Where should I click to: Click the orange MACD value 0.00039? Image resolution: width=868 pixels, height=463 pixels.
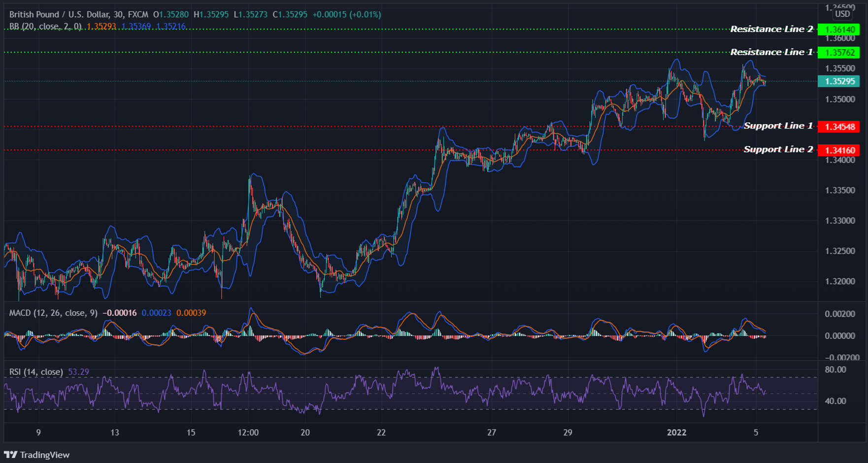pos(192,313)
